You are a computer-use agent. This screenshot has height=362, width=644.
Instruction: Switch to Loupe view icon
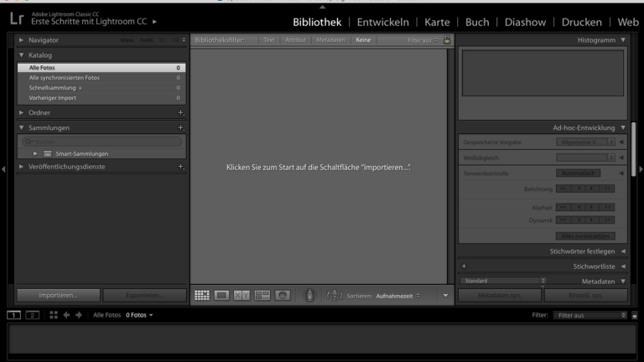click(x=222, y=295)
